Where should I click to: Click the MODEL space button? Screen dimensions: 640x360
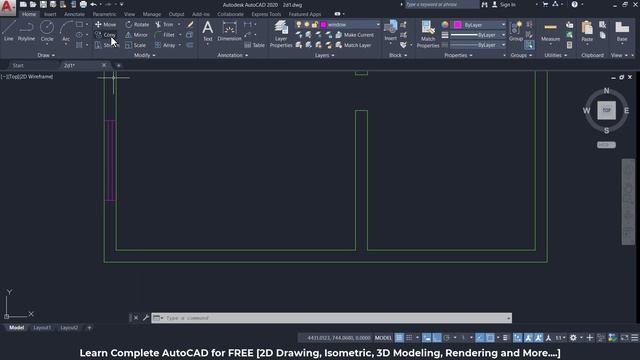(383, 338)
